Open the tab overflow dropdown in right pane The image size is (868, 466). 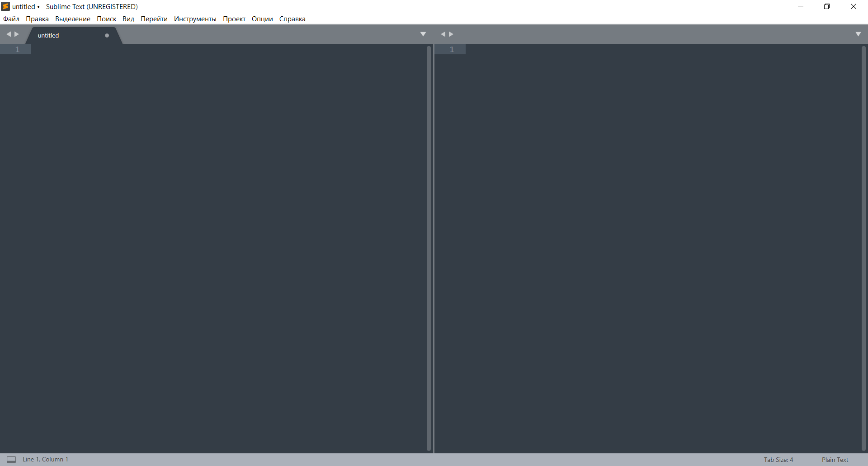pos(858,33)
